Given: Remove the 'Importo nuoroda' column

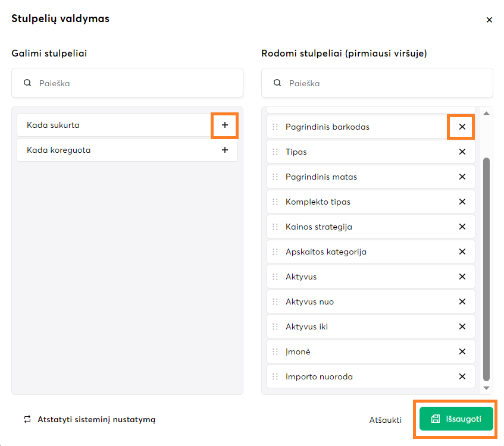Looking at the screenshot, I should pos(462,376).
